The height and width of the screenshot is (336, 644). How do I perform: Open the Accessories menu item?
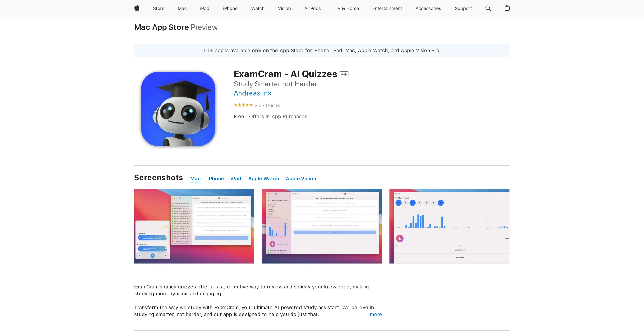coord(428,8)
